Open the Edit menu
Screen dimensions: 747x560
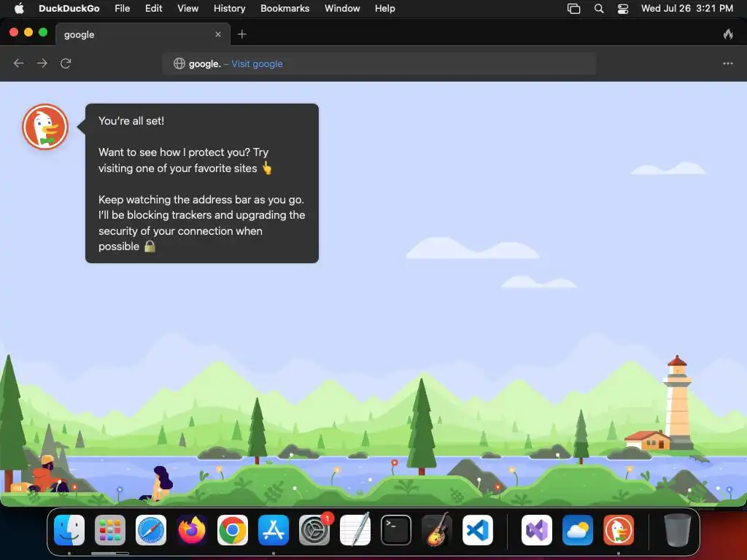[153, 9]
